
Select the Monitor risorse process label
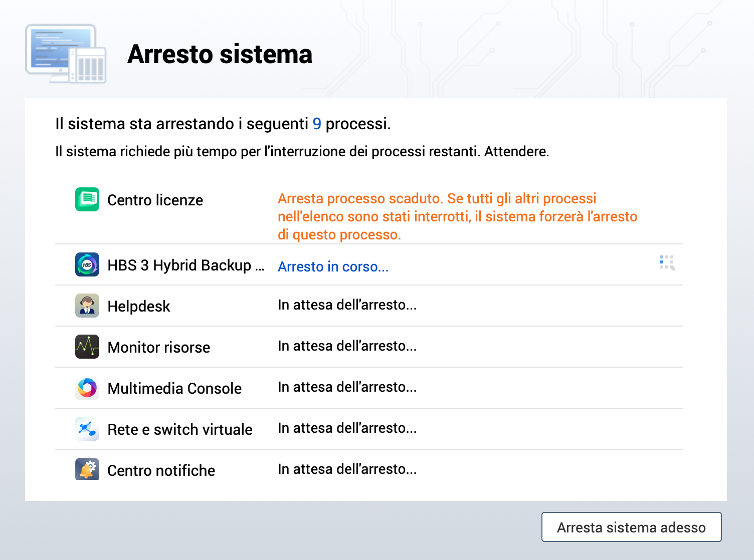[x=158, y=348]
